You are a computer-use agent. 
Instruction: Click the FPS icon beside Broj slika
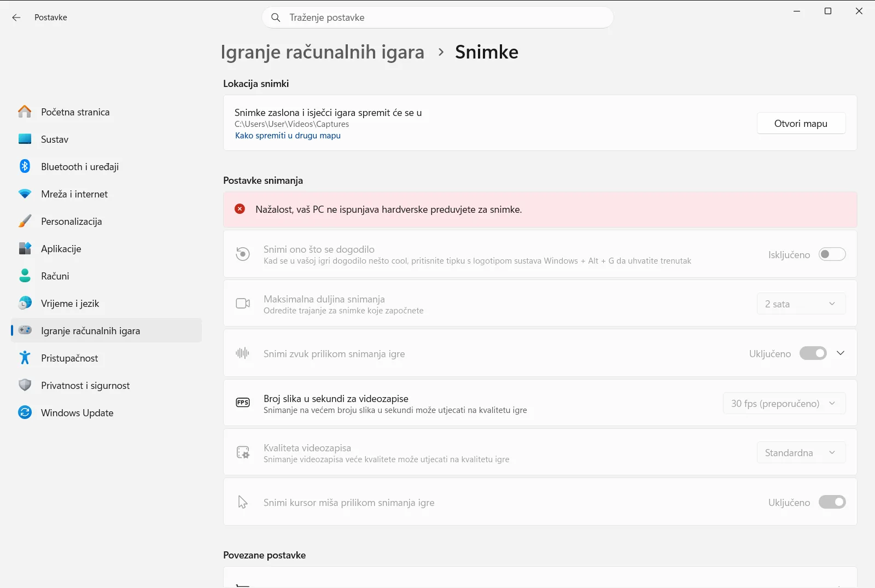243,403
